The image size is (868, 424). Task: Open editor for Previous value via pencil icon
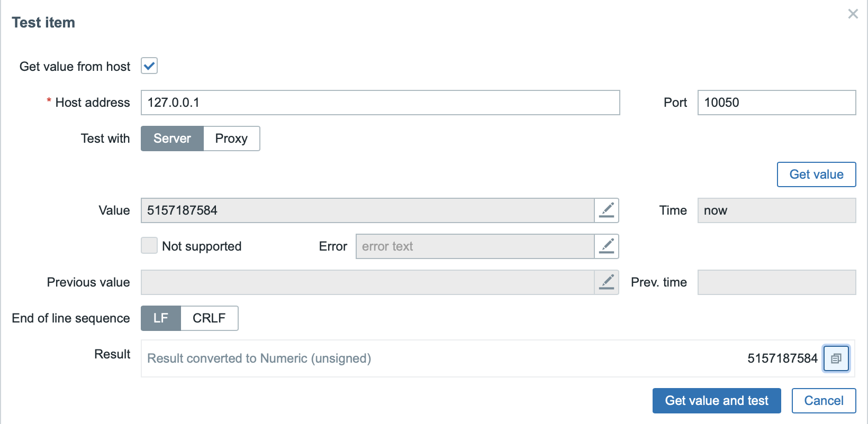tap(607, 282)
